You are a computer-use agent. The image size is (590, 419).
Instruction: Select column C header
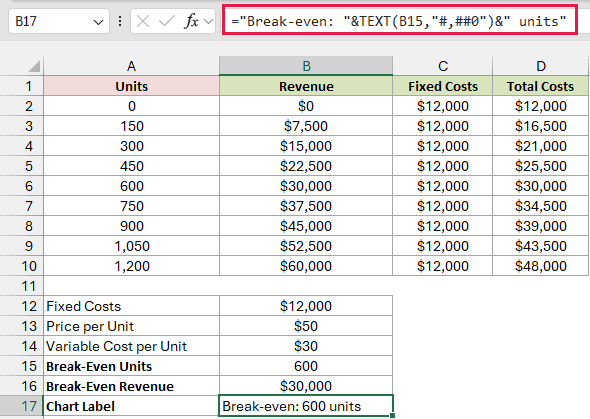(442, 66)
